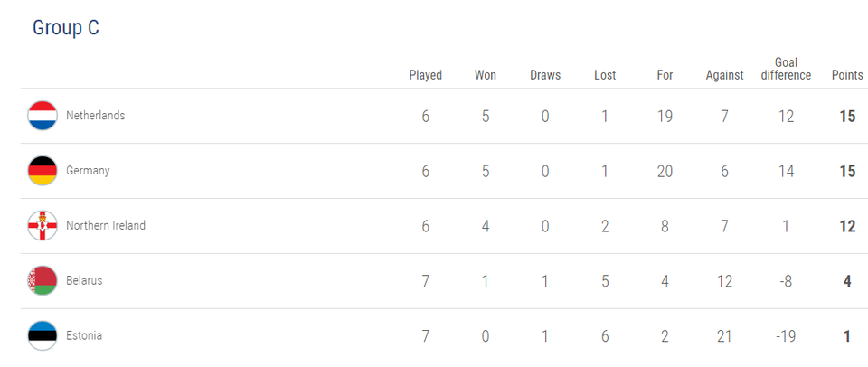Image resolution: width=868 pixels, height=367 pixels.
Task: Click the Group C heading
Action: click(66, 27)
